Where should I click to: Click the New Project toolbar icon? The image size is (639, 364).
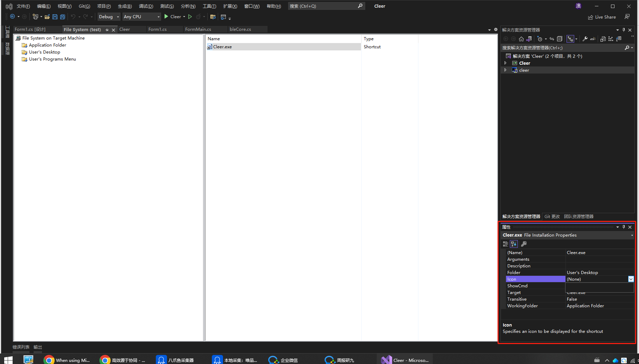click(35, 16)
